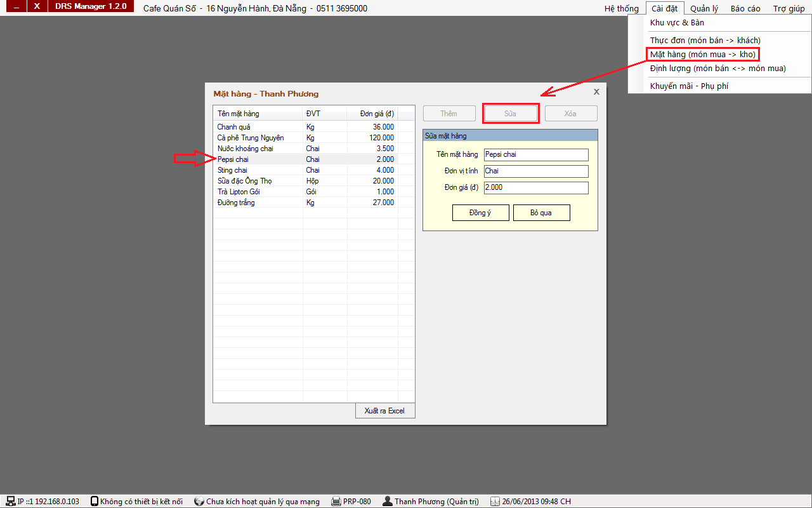Sort by Đơn giá column header
The width and height of the screenshot is (812, 508).
[371, 114]
